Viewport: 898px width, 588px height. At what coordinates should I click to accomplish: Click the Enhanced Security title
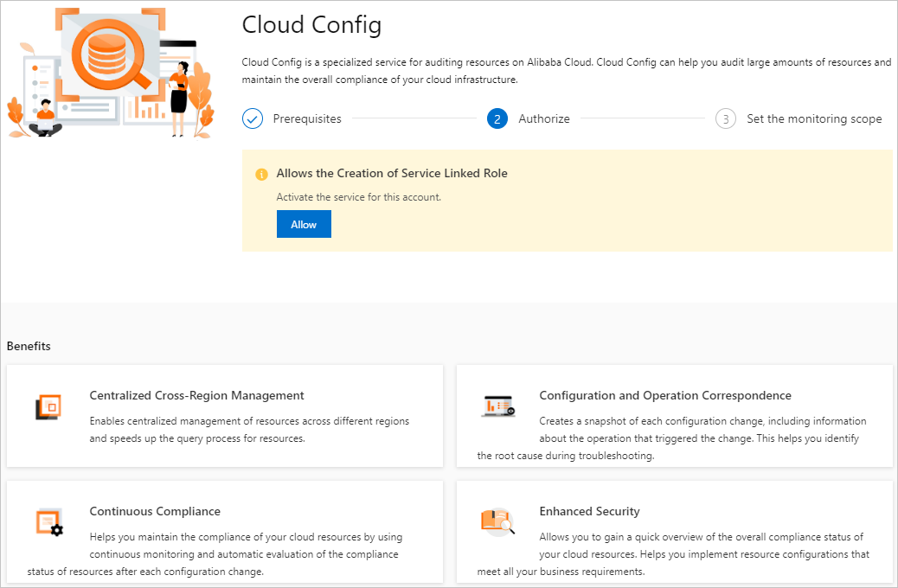coord(589,511)
